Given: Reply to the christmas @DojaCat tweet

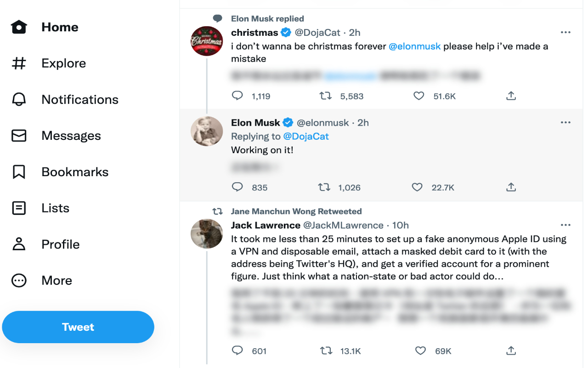Looking at the screenshot, I should 237,96.
